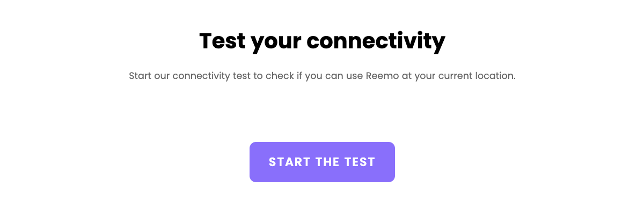Image resolution: width=644 pixels, height=215 pixels.
Task: Click the word "Reemo" in the description
Action: coord(382,76)
